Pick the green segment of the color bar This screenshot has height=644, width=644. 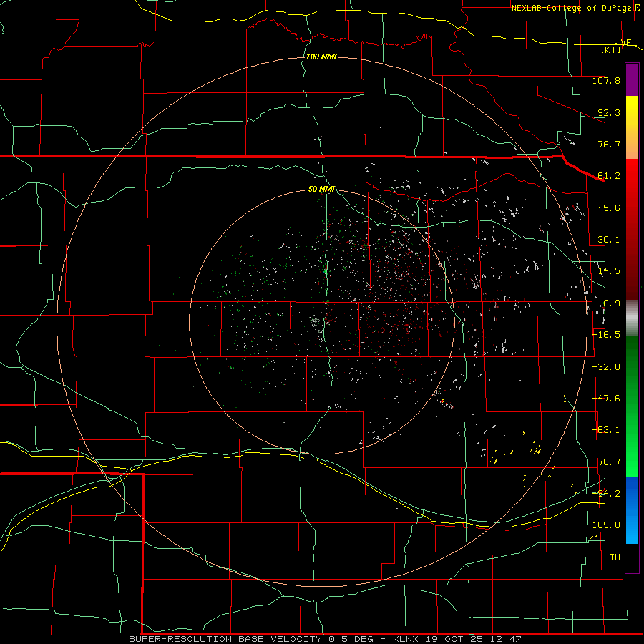pos(632,406)
